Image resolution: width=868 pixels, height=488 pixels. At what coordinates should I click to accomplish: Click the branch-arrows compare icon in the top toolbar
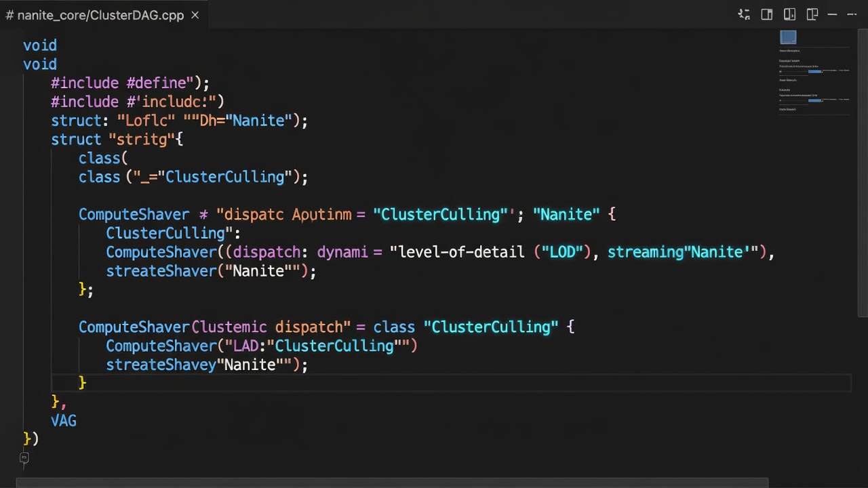[x=744, y=14]
